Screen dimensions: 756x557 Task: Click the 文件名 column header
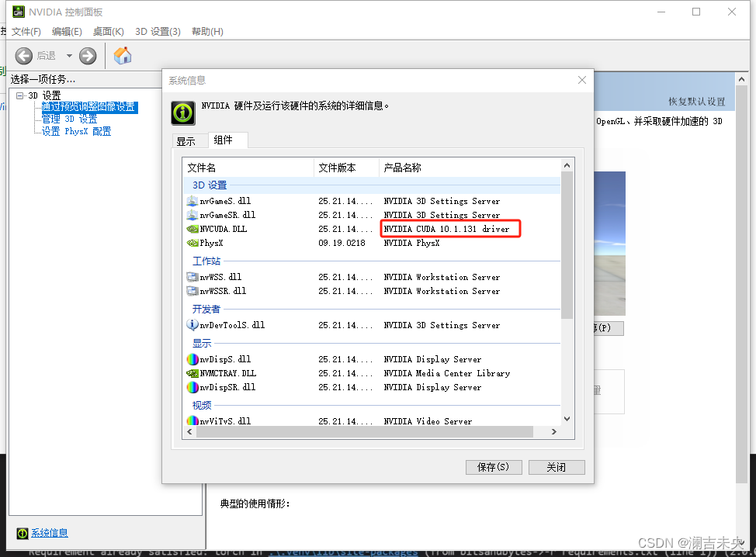[248, 168]
